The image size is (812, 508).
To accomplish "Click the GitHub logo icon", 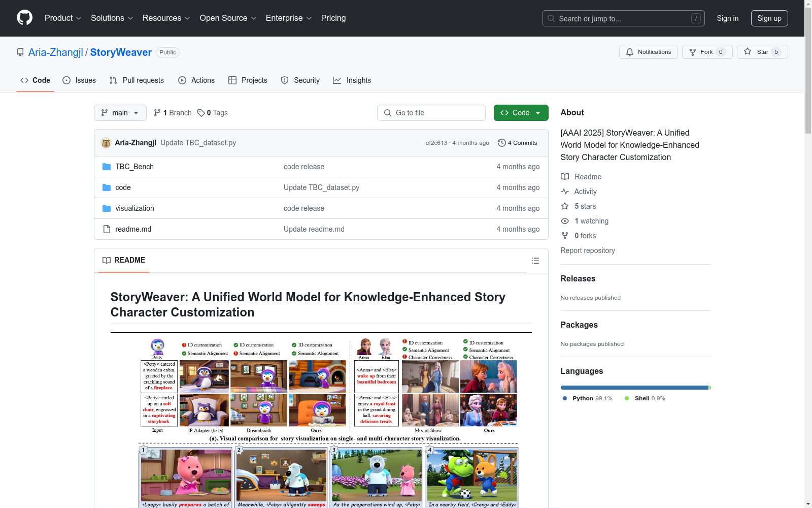I will point(24,18).
